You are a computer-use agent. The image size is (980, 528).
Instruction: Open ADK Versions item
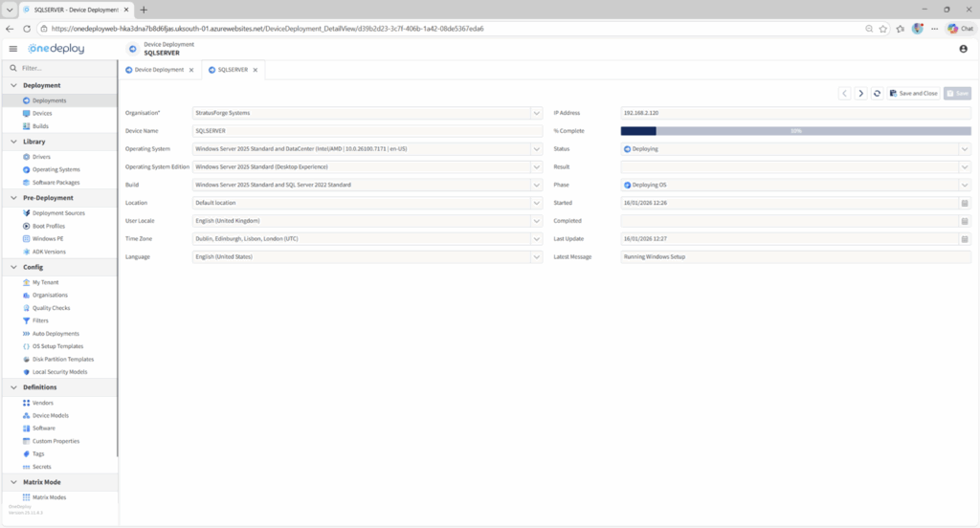pyautogui.click(x=49, y=252)
